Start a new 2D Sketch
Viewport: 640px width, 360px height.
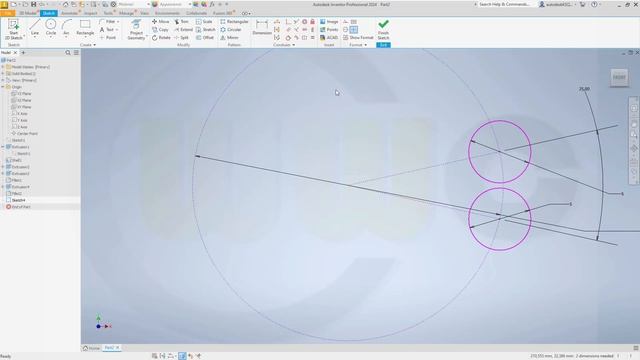click(x=13, y=30)
